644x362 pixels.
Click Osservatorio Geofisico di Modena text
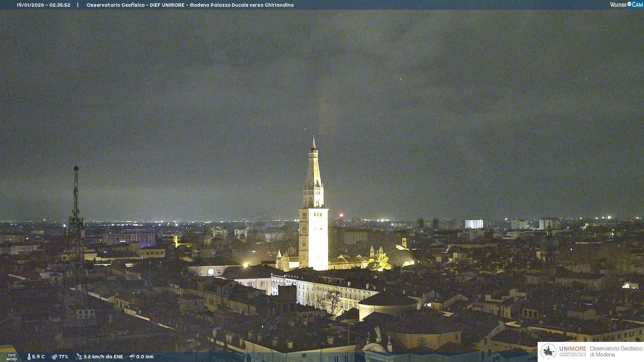tap(616, 352)
